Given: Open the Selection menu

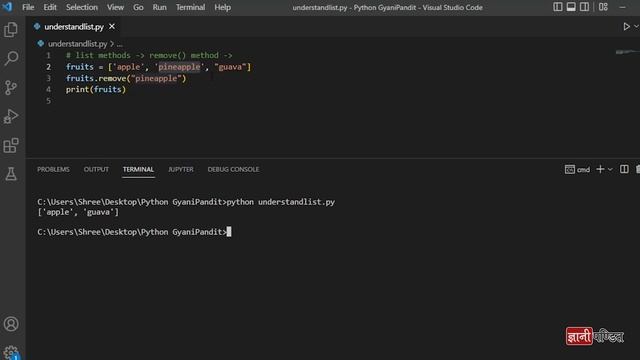Looking at the screenshot, I should coord(82,7).
